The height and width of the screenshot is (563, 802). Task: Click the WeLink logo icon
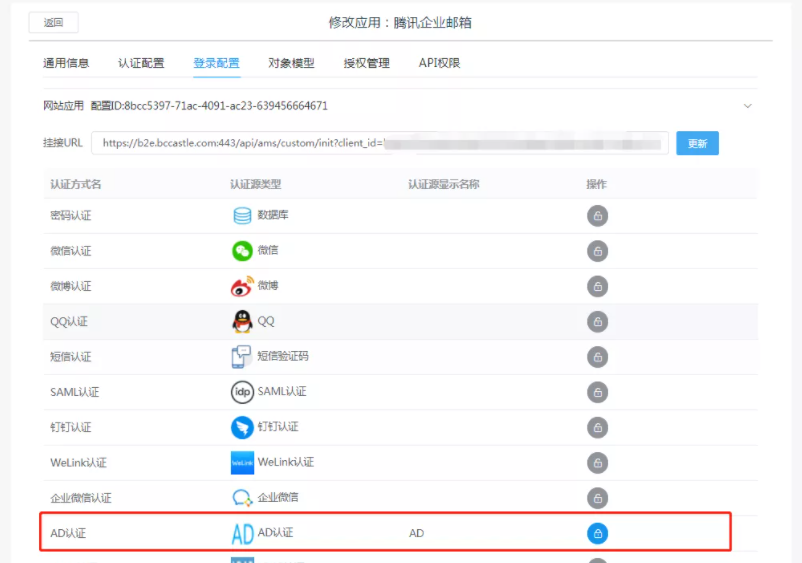coord(242,463)
